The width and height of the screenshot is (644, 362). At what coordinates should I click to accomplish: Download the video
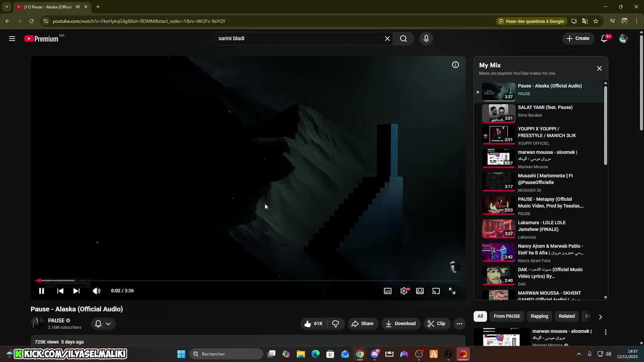tap(400, 324)
